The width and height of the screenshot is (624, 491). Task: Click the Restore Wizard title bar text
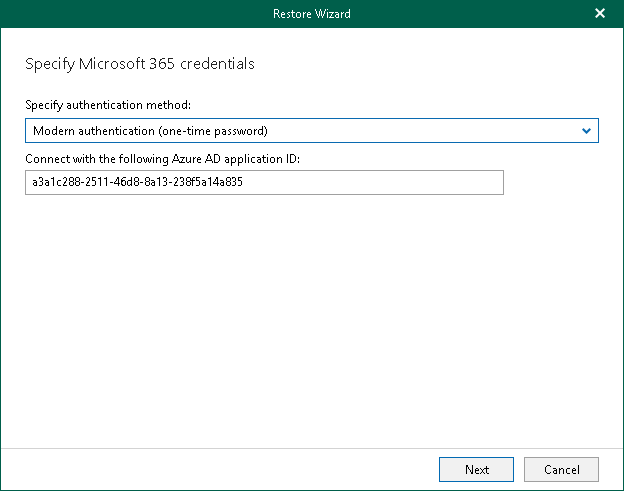(x=312, y=14)
